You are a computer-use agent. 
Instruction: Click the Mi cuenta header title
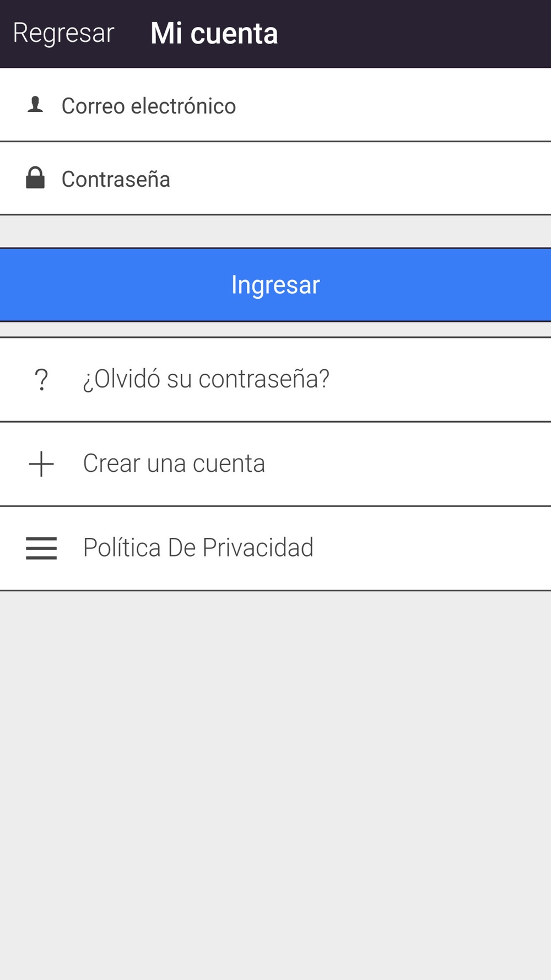pyautogui.click(x=214, y=34)
